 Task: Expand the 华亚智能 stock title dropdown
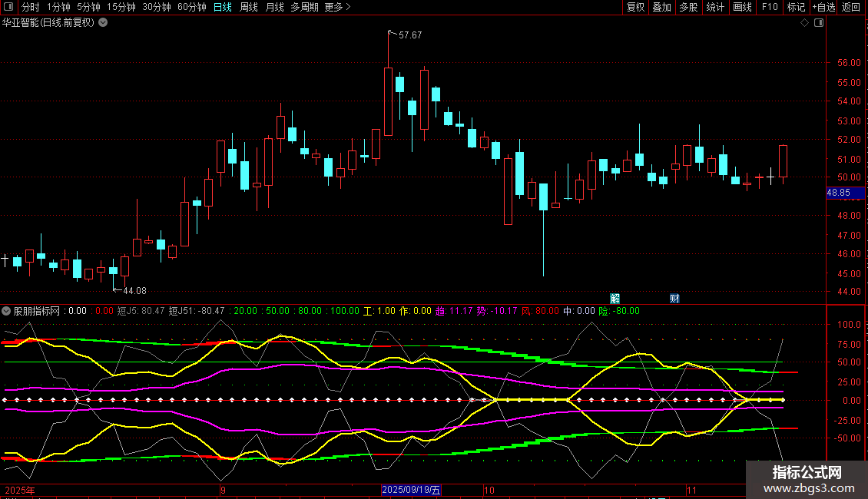point(103,22)
